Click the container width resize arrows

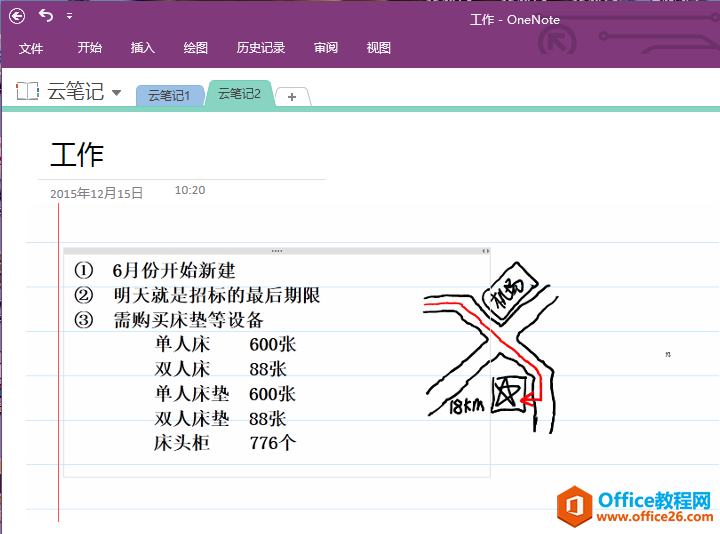click(x=485, y=251)
